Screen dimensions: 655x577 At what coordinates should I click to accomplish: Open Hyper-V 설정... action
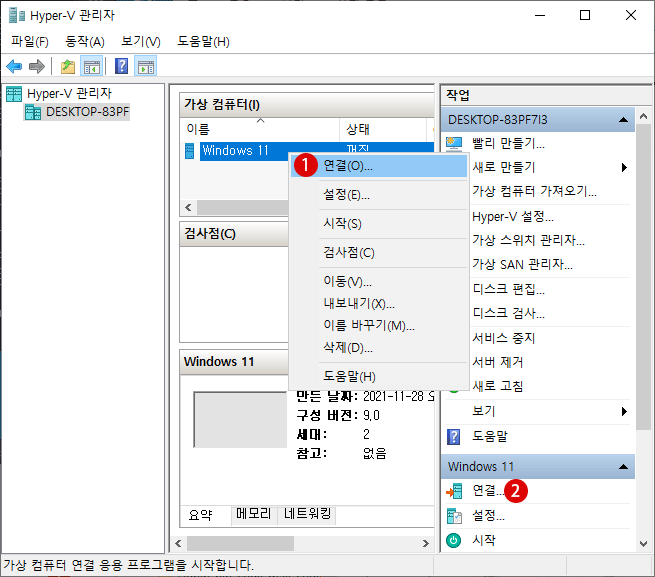pyautogui.click(x=513, y=217)
